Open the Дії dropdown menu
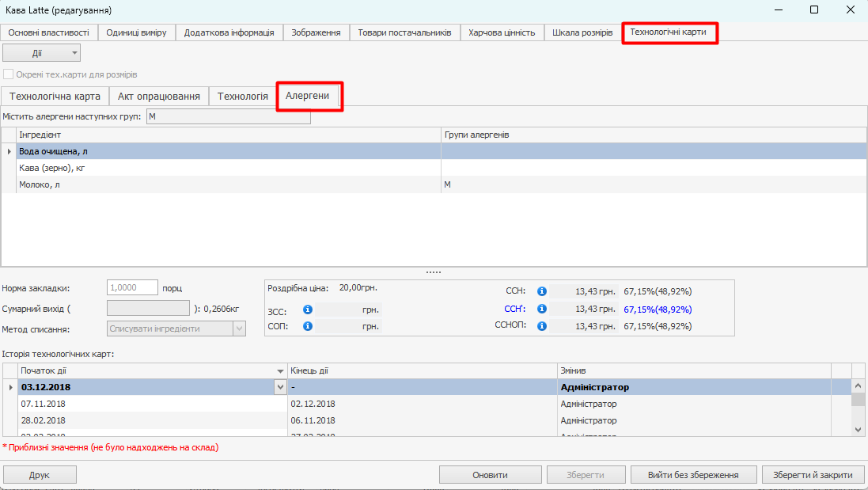The width and height of the screenshot is (868, 490). click(x=42, y=53)
